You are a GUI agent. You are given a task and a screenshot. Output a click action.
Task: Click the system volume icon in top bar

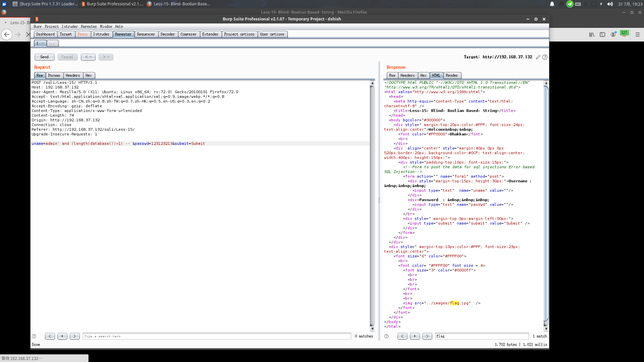610,4
